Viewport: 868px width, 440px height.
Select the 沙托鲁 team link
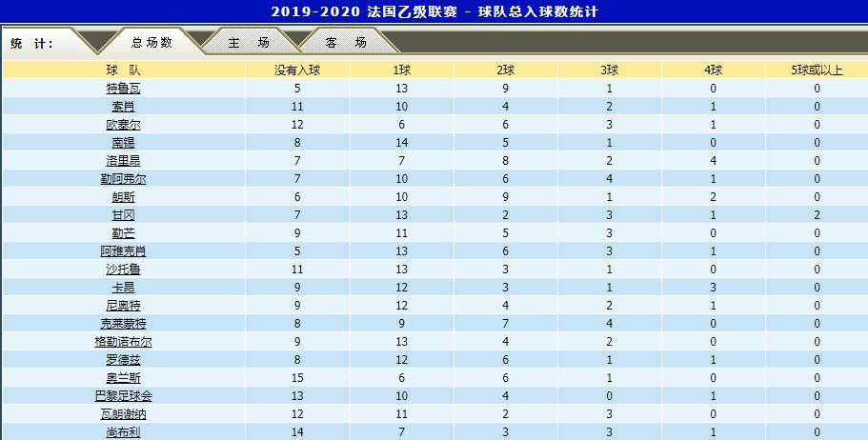tap(123, 270)
